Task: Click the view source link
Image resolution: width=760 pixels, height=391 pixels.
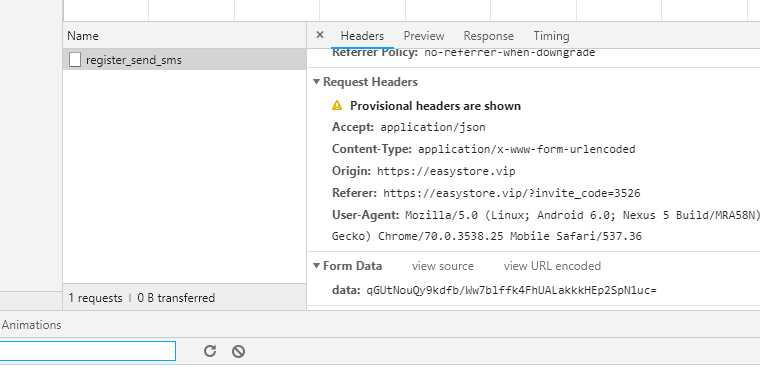Action: 443,266
